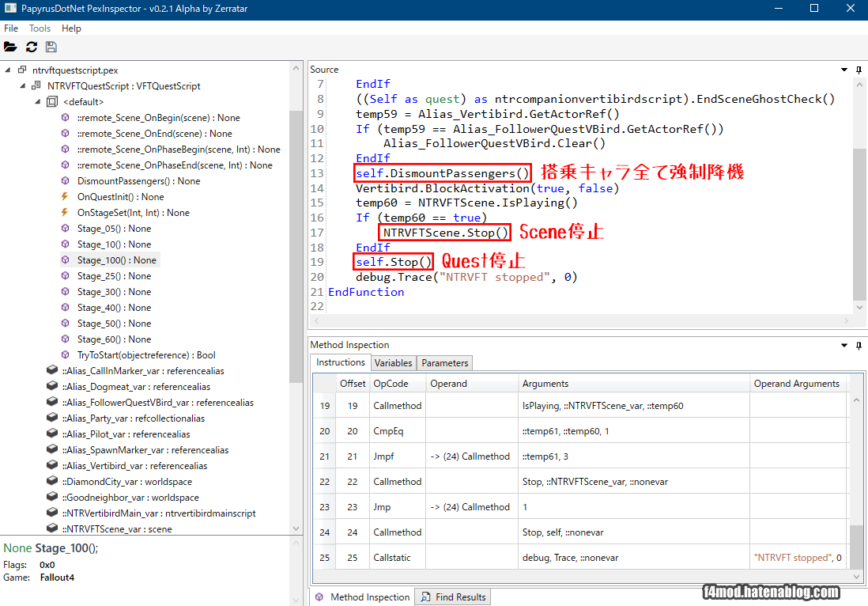Click the Stage_40() method cube icon
Screen dimensions: 868x606
click(x=66, y=308)
